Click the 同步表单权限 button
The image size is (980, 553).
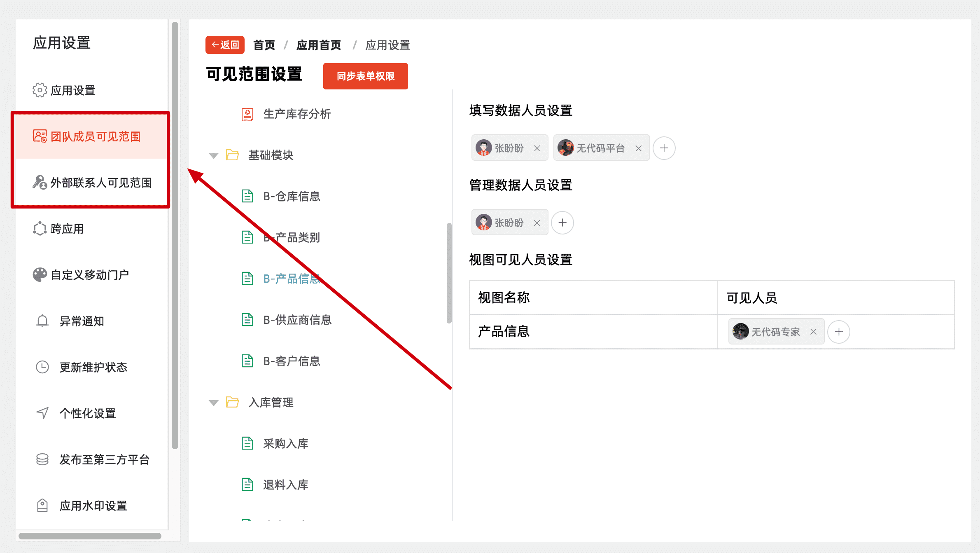pos(365,76)
